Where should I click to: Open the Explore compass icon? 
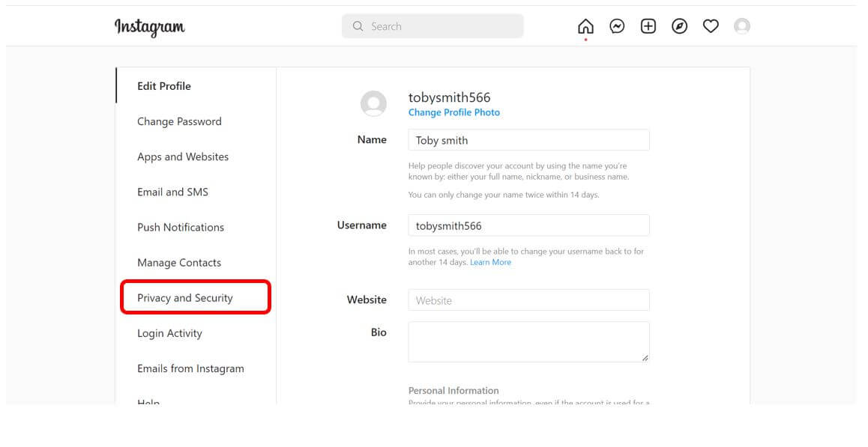click(x=679, y=27)
